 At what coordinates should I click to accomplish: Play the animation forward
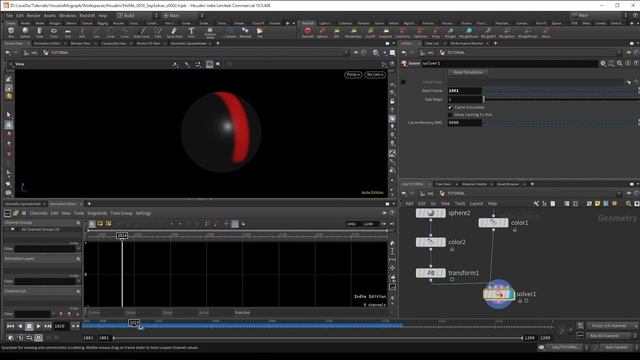pos(38,326)
